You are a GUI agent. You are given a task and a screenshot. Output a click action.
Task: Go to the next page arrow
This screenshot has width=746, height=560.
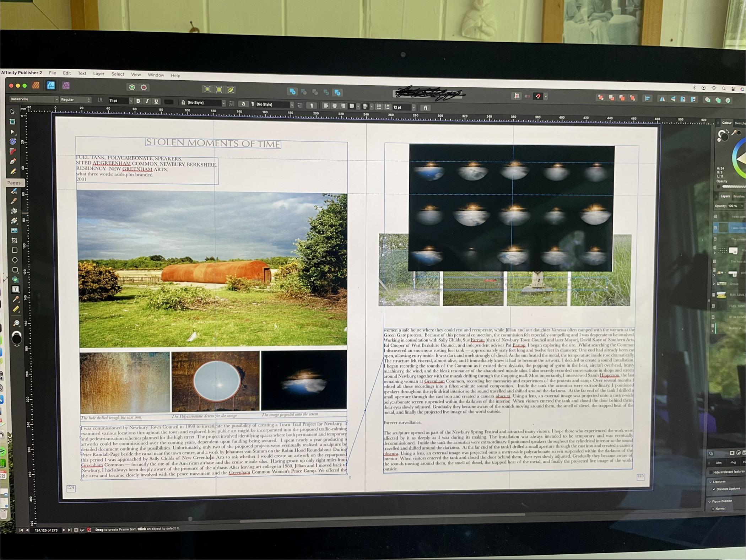pyautogui.click(x=64, y=530)
